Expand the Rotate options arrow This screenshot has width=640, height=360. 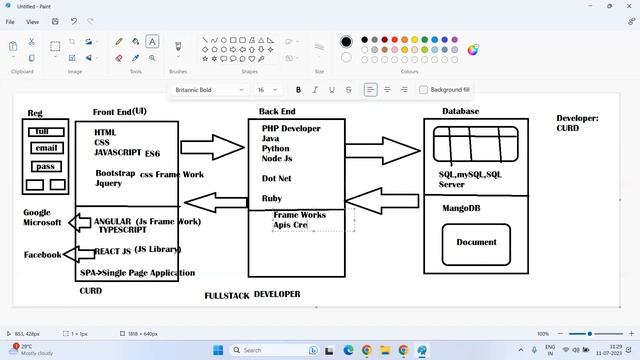97,41
